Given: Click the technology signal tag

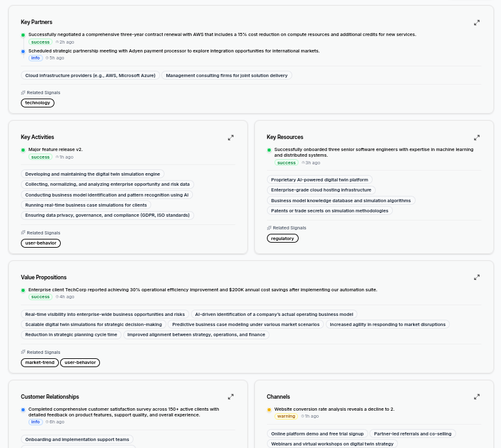Looking at the screenshot, I should pyautogui.click(x=37, y=103).
